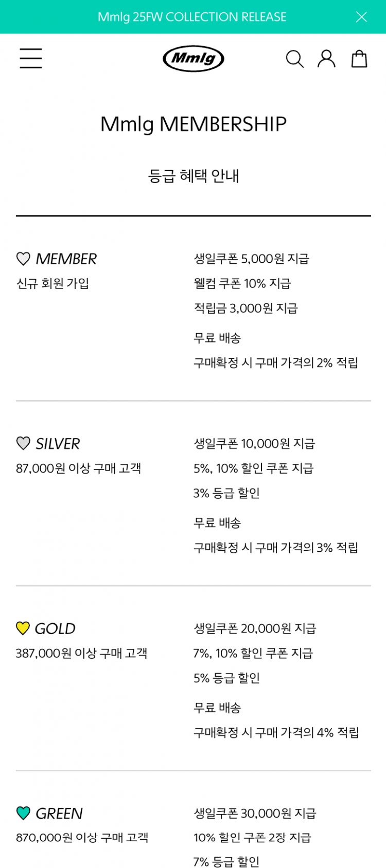Click the 등급 혜택 안내 heading
Viewport: 386px width, 868px height.
click(x=193, y=176)
